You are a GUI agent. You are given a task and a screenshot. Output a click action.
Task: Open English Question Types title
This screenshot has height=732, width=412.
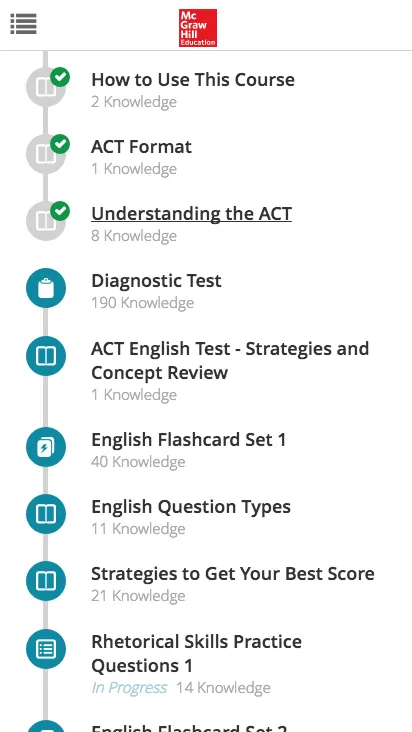(x=191, y=507)
